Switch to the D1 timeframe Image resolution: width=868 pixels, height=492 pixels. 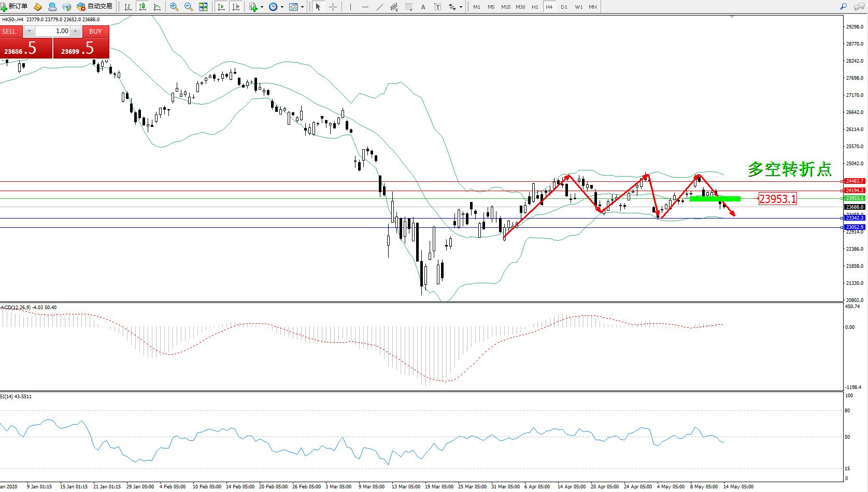coord(564,7)
